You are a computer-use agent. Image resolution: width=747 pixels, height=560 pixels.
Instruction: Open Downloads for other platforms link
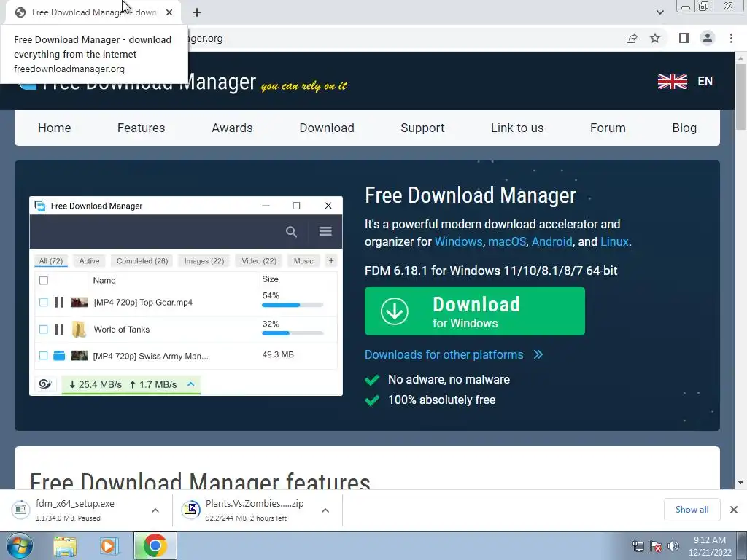444,355
